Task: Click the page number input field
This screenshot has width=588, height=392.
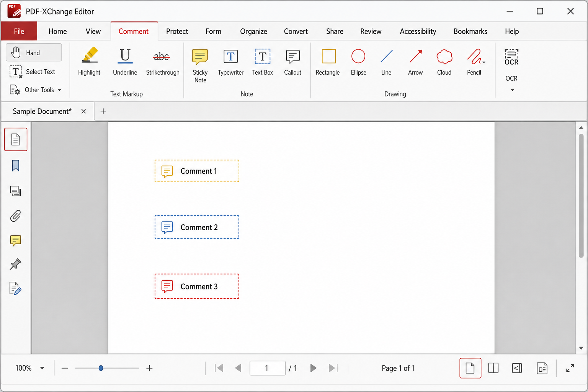Action: (267, 368)
